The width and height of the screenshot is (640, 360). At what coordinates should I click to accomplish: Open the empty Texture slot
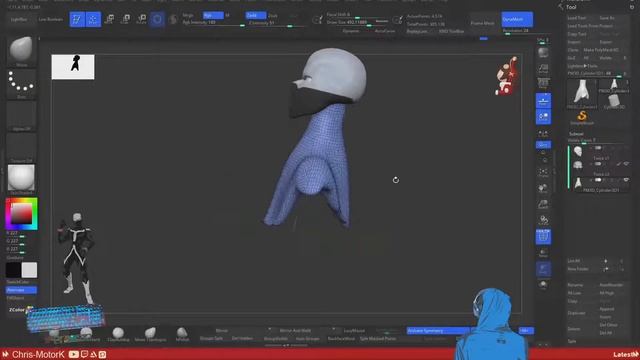point(21,147)
